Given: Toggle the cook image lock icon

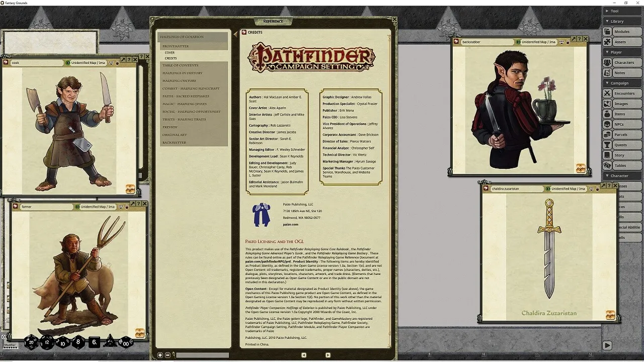Looking at the screenshot, I should (117, 63).
